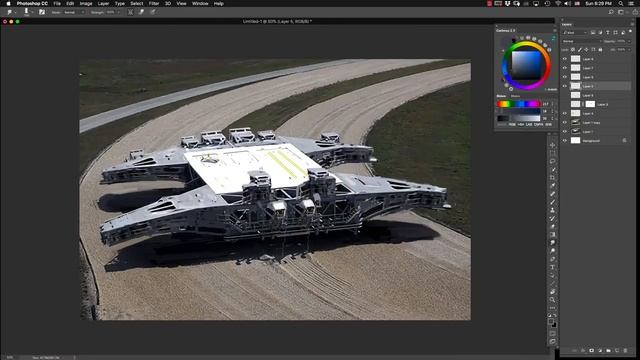
Task: Hide Layer 7 with its eye icon
Action: pyautogui.click(x=565, y=68)
